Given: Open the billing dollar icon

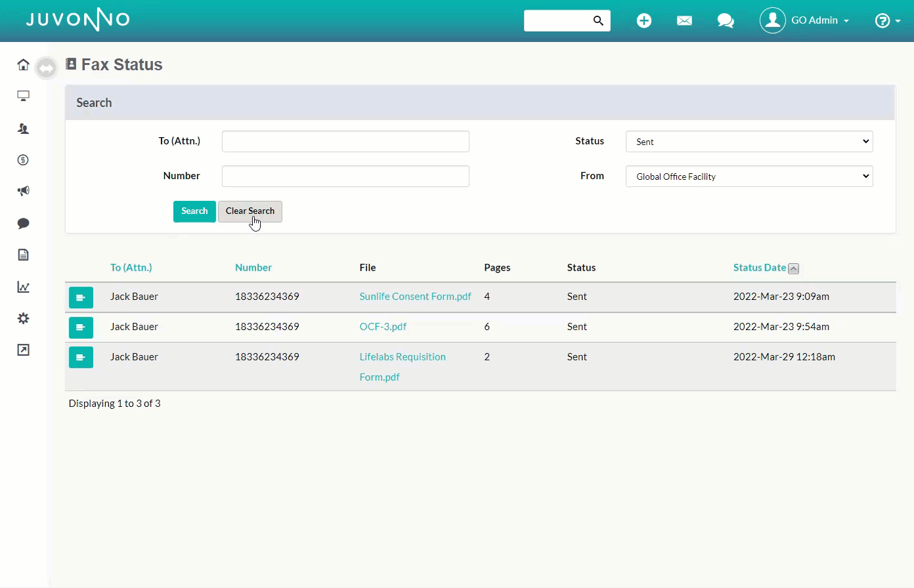Looking at the screenshot, I should click(x=23, y=160).
